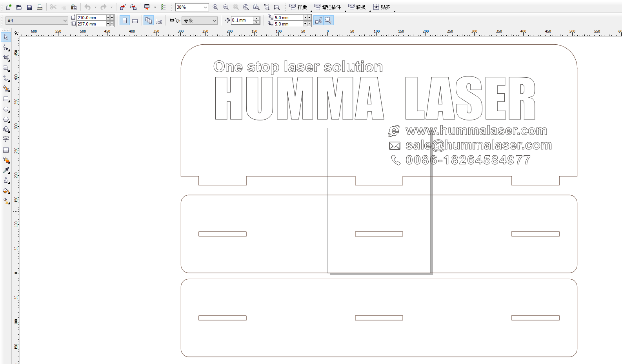Click the zoom to page height icon
Viewport: 622px width, 364px height.
pyautogui.click(x=277, y=7)
